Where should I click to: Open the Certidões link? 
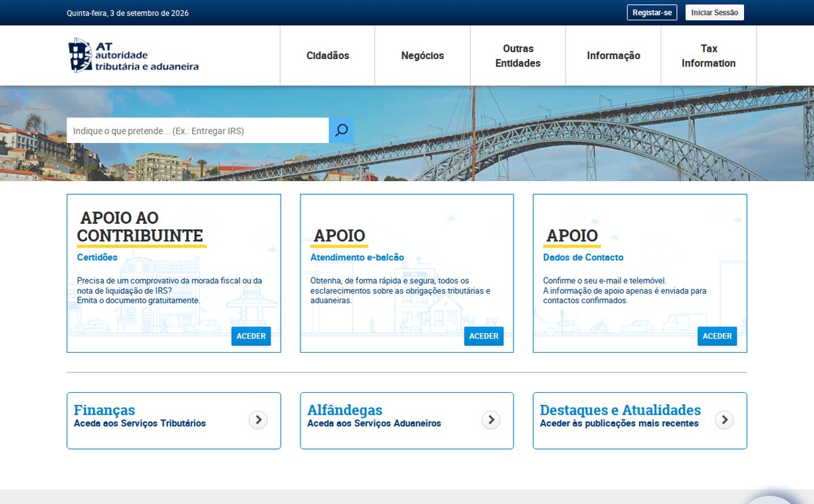tap(97, 258)
